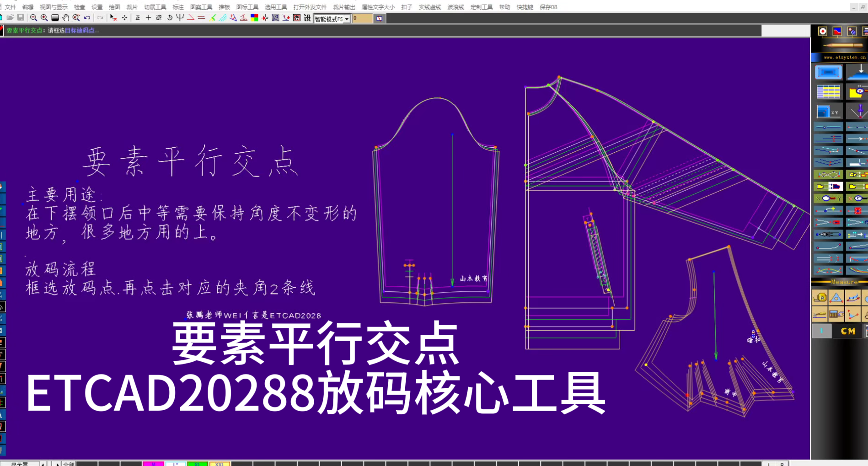This screenshot has height=466, width=868.
Task: Open the calculator tool in the Measure section
Action: pos(836,314)
